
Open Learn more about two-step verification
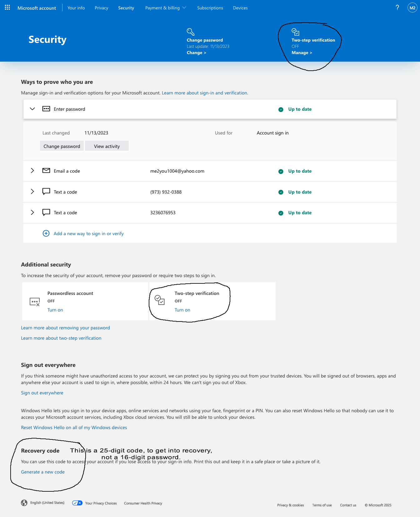coord(61,338)
